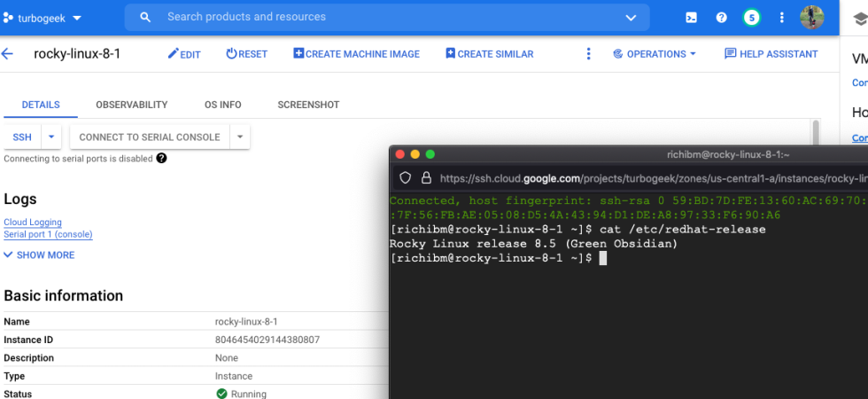Click the serial ports disabled help icon
The height and width of the screenshot is (399, 868).
coord(161,159)
